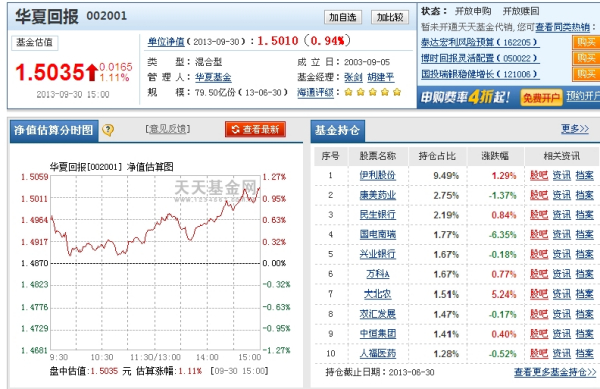
Task: Open 资讯 link for 中恒集团 row
Action: (x=562, y=334)
